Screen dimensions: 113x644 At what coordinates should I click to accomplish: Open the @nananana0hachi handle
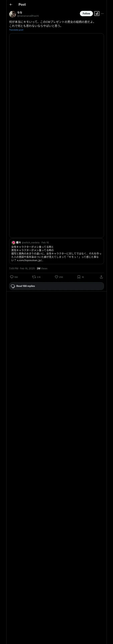click(x=28, y=16)
